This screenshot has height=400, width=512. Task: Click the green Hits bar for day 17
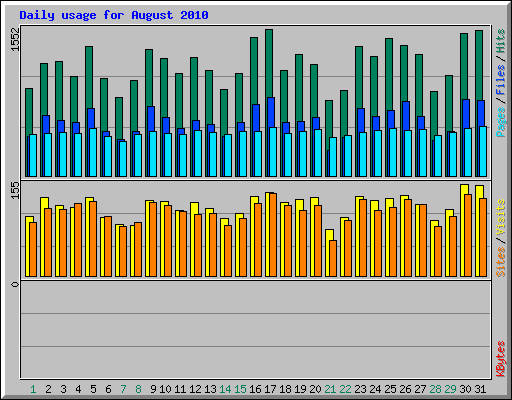coord(269,63)
